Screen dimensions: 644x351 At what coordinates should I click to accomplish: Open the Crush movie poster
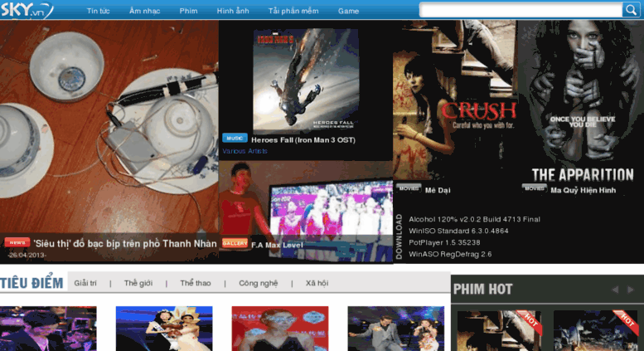pos(455,100)
